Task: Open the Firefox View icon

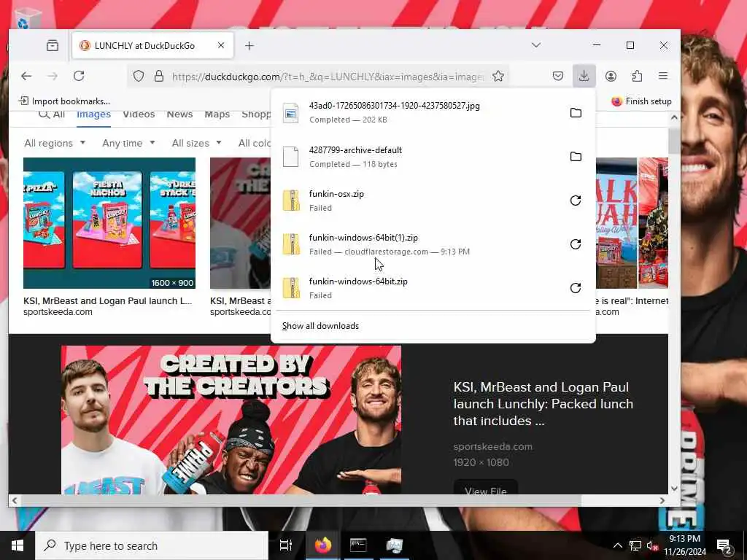Action: (x=53, y=46)
